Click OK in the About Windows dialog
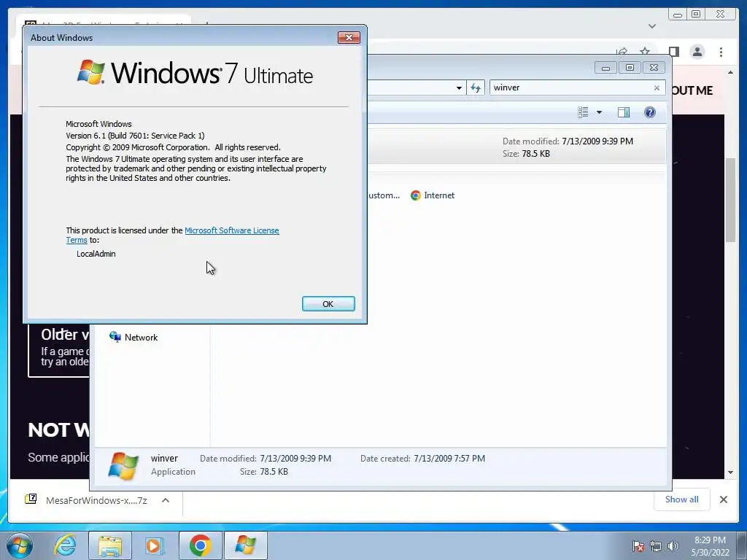The height and width of the screenshot is (560, 747). (328, 304)
